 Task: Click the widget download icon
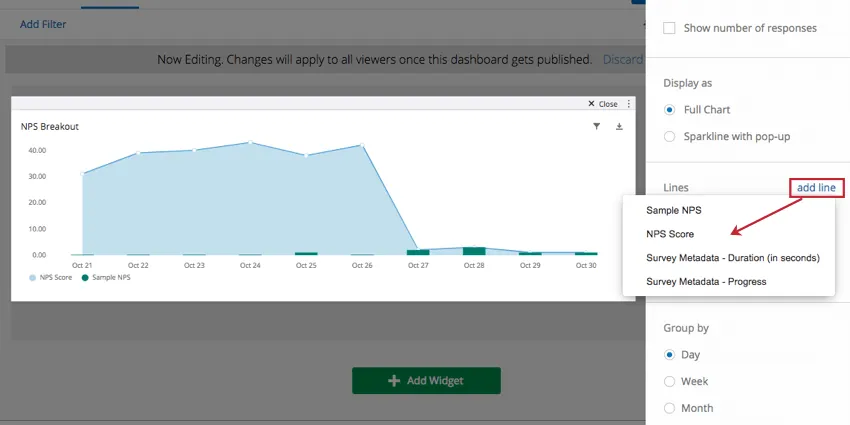point(619,126)
